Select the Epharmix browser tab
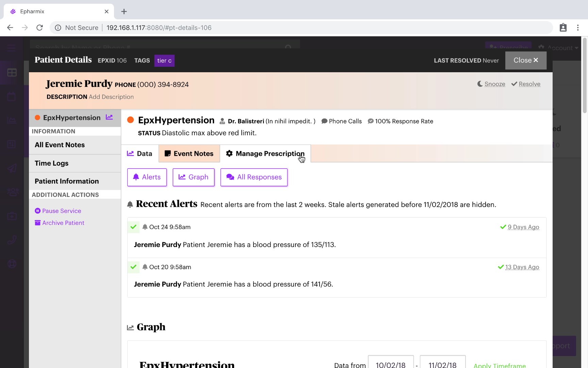This screenshot has height=368, width=588. click(x=59, y=12)
